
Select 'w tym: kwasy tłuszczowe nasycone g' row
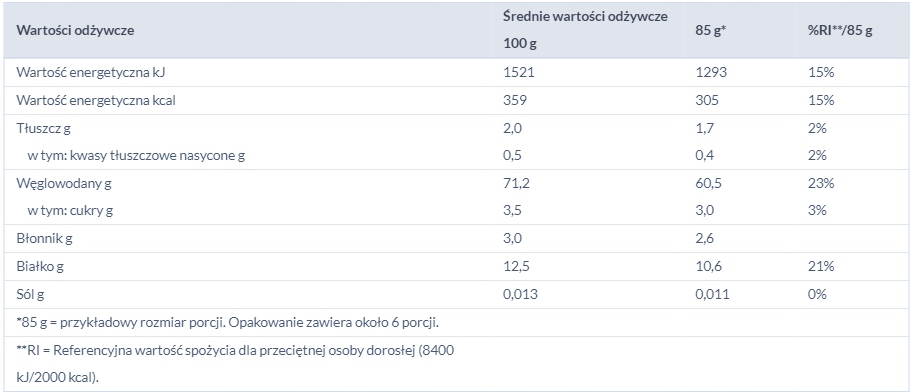[136, 156]
